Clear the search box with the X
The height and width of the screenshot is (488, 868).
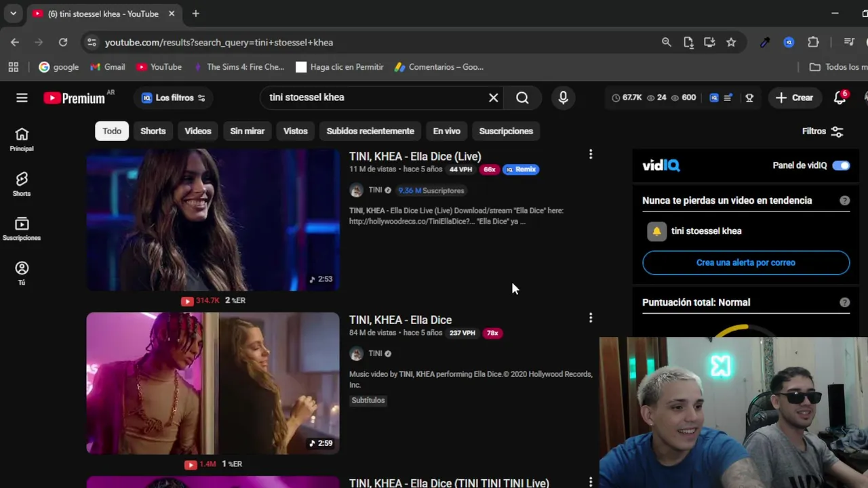tap(494, 98)
